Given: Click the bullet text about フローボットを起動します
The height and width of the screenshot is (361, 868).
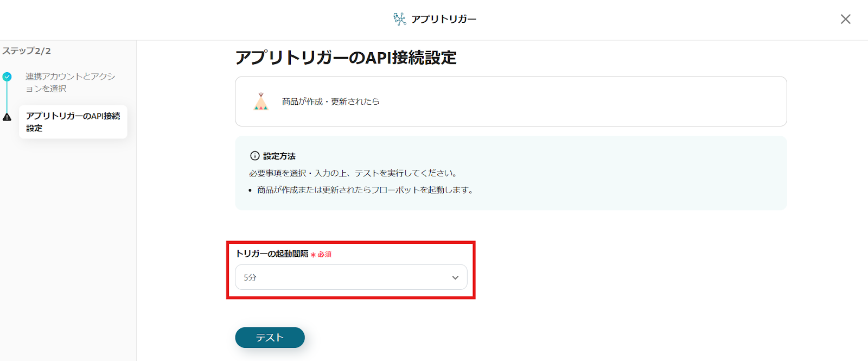Looking at the screenshot, I should 366,190.
